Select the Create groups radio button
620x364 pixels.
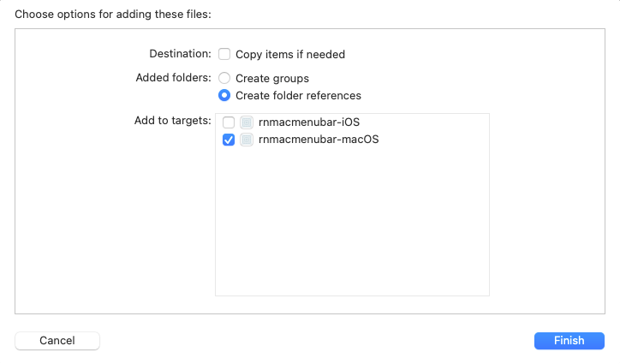pos(224,78)
